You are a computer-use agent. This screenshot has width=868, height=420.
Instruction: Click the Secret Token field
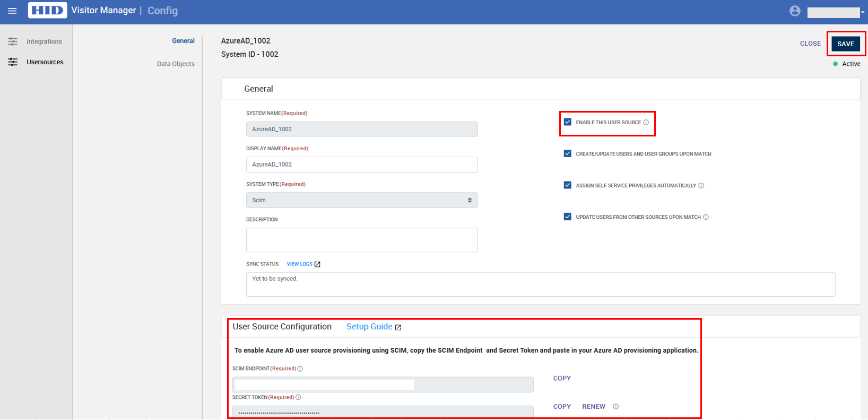pyautogui.click(x=383, y=413)
